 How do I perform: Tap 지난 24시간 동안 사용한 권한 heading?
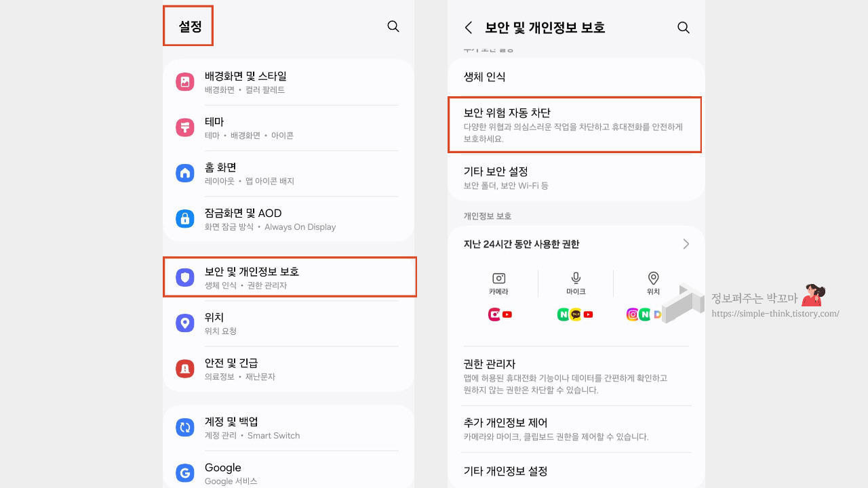tap(521, 244)
